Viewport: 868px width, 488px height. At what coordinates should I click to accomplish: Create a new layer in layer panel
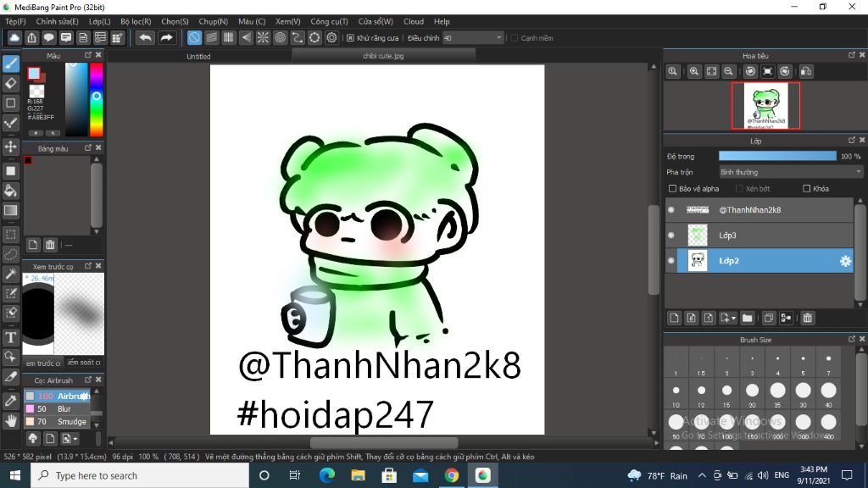click(674, 318)
